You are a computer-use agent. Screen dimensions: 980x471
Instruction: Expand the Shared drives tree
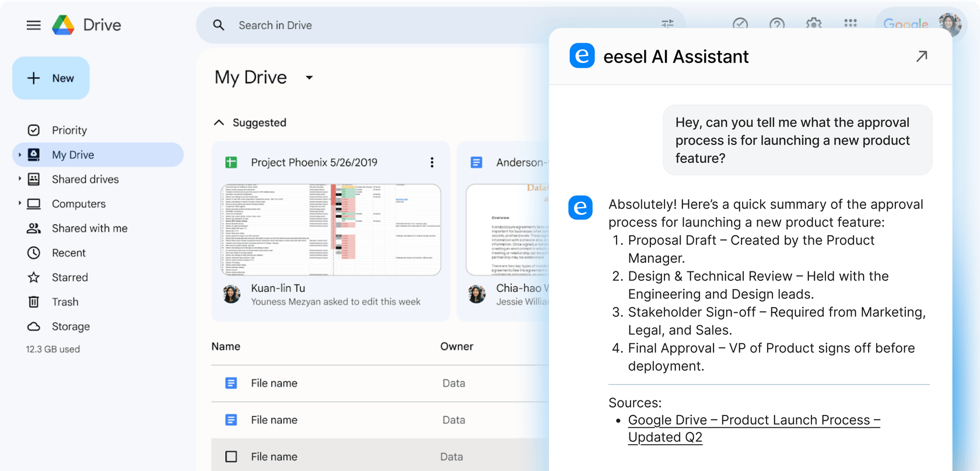(x=20, y=179)
